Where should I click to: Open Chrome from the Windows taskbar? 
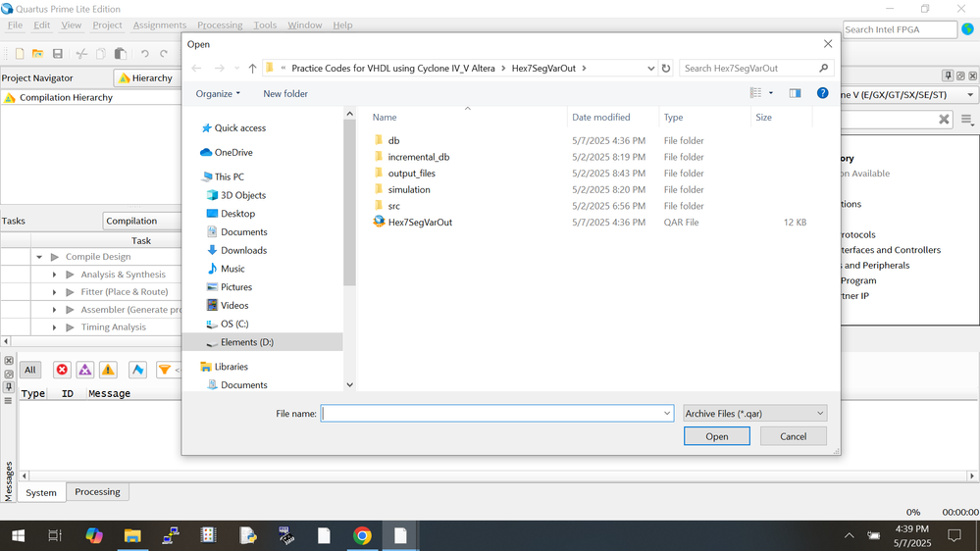click(x=362, y=535)
